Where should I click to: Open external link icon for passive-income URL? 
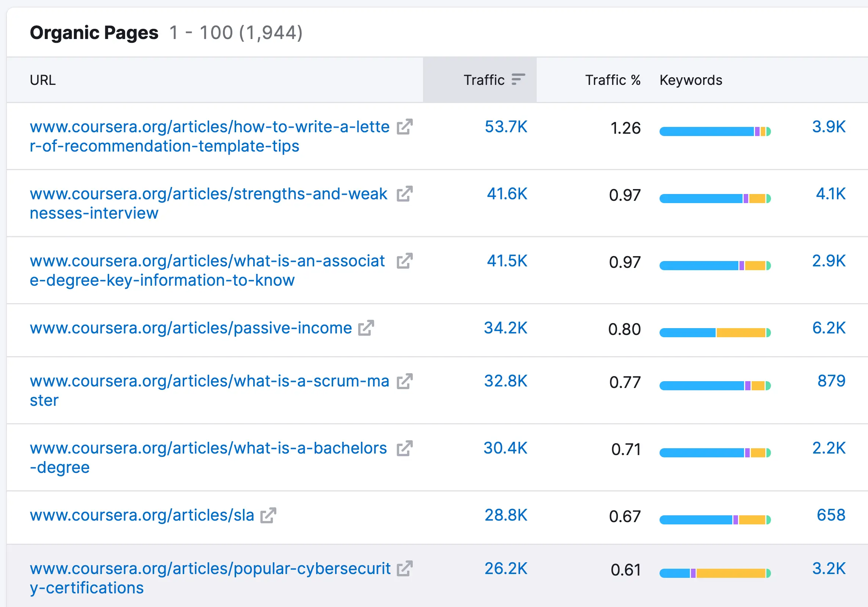pos(366,328)
